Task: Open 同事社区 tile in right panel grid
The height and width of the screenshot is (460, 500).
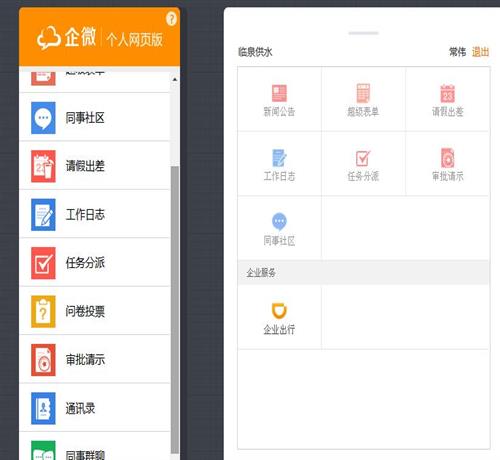Action: 279,228
